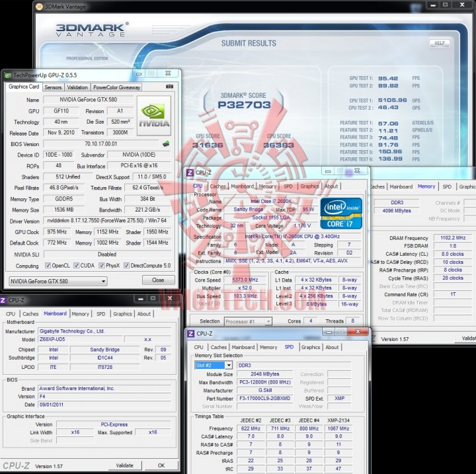
Task: Click the Command Rate value 1T
Action: pos(453,294)
